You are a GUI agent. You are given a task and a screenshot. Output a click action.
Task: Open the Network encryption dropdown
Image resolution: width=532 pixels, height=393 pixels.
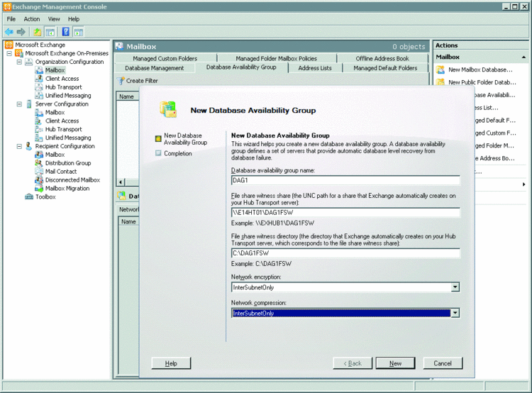(x=455, y=287)
